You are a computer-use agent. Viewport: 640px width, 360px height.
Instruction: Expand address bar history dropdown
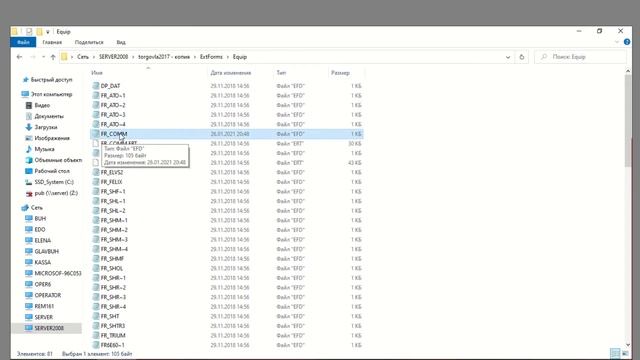508,57
